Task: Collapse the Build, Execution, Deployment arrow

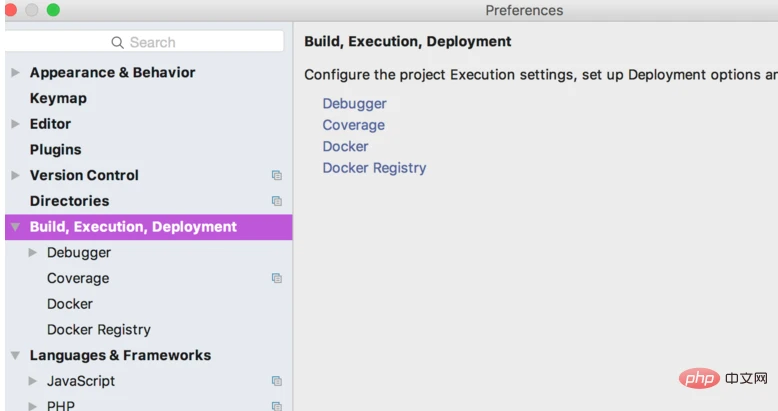Action: [x=15, y=228]
